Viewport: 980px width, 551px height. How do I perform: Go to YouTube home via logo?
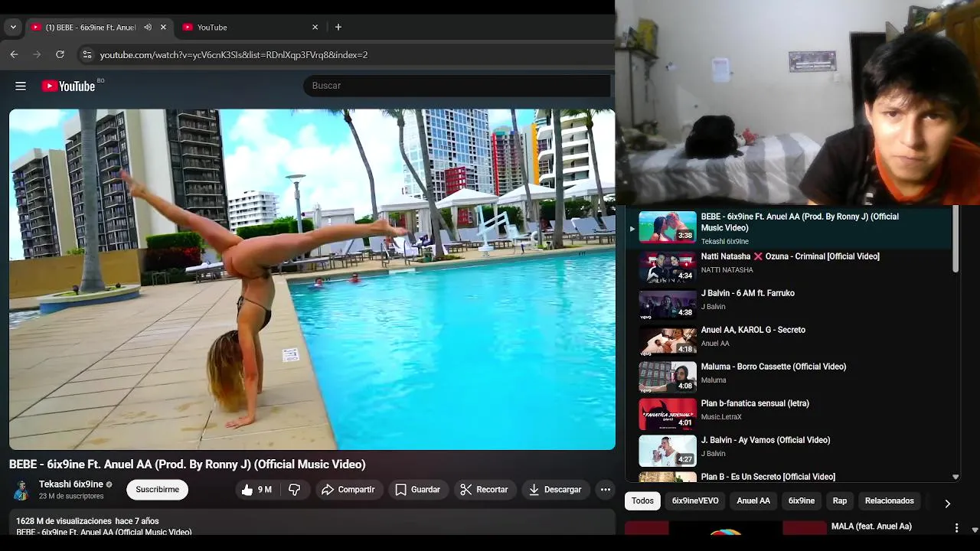point(68,86)
